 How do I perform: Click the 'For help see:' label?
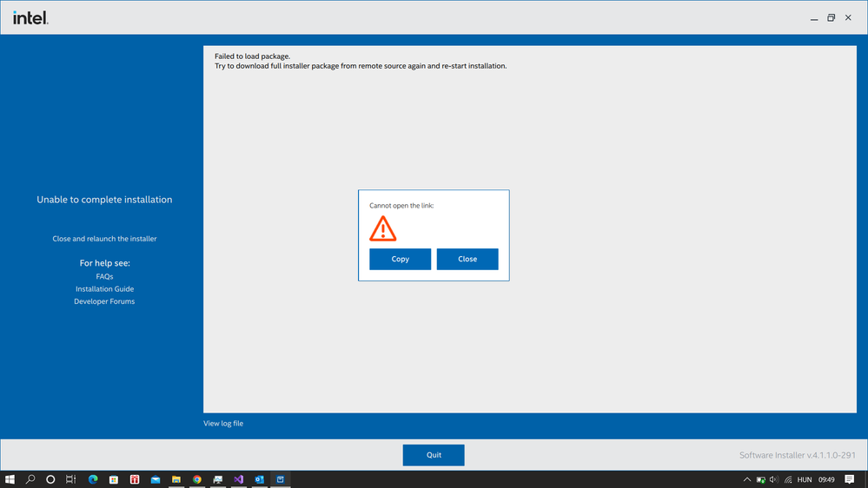coord(104,263)
